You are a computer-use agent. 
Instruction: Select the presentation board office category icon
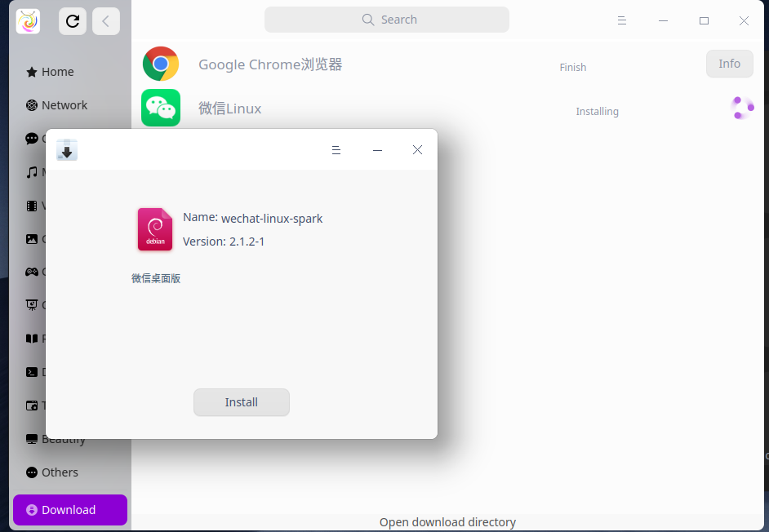coord(32,305)
